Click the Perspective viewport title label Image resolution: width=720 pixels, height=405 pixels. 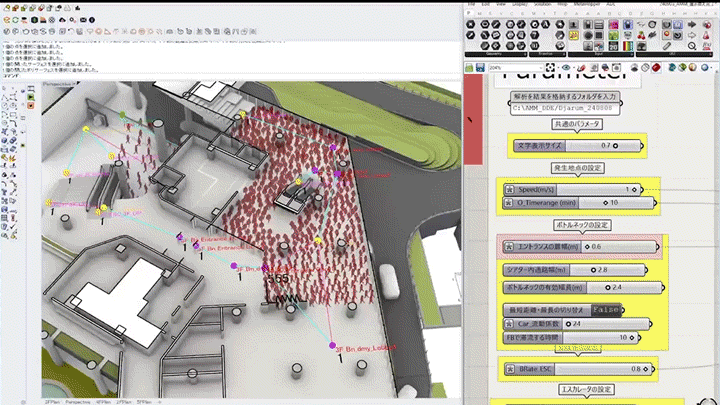click(x=60, y=86)
